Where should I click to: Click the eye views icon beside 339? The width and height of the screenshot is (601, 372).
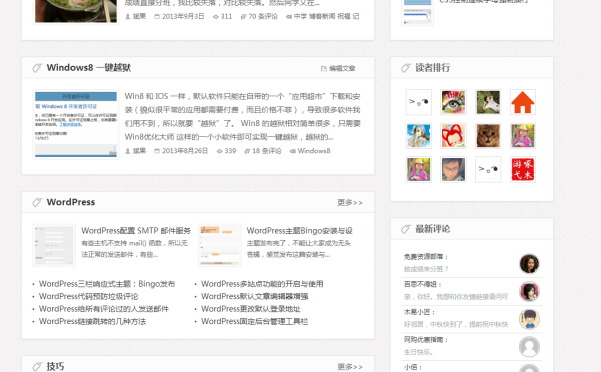click(220, 151)
